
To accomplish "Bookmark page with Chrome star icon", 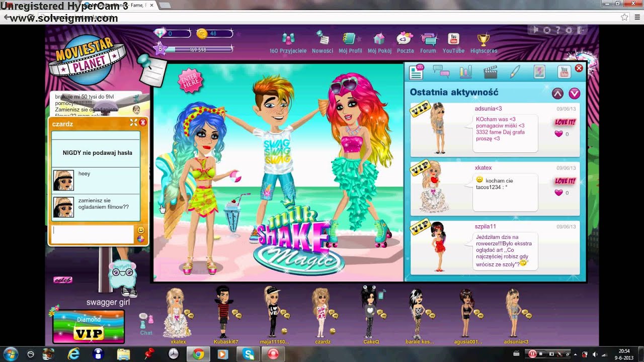I will (624, 17).
